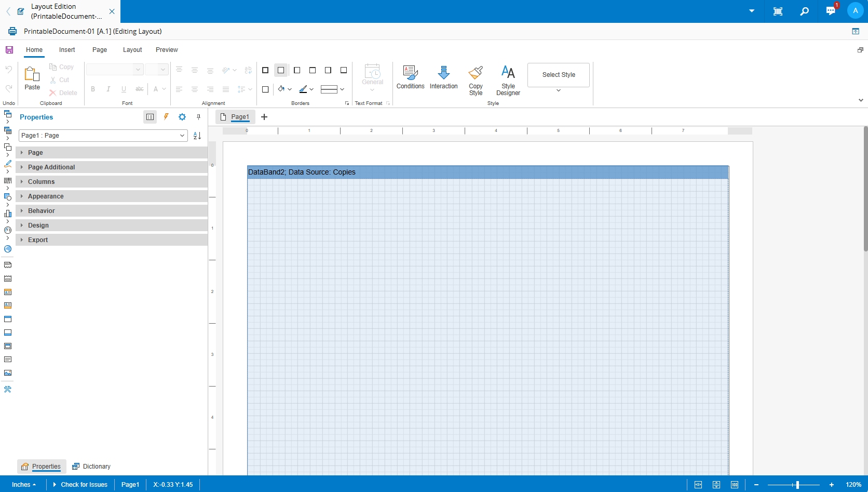Add a new page with plus button
Image resolution: width=868 pixels, height=492 pixels.
264,117
